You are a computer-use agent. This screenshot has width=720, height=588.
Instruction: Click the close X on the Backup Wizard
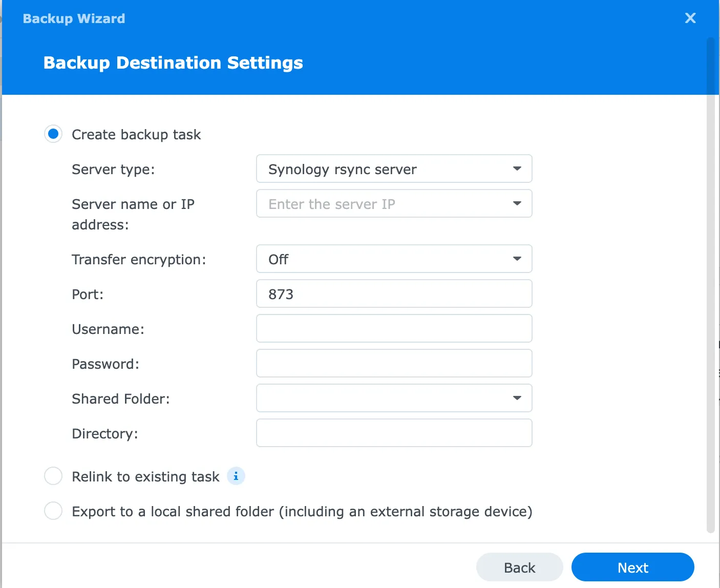690,18
